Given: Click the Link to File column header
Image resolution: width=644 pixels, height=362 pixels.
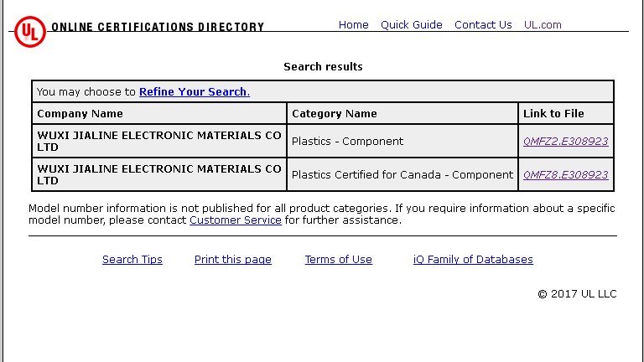Looking at the screenshot, I should pos(553,114).
